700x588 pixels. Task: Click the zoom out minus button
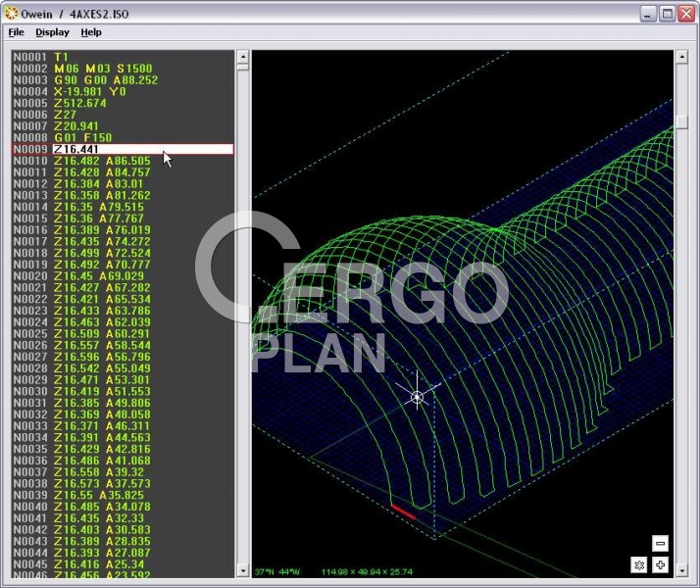pos(660,543)
